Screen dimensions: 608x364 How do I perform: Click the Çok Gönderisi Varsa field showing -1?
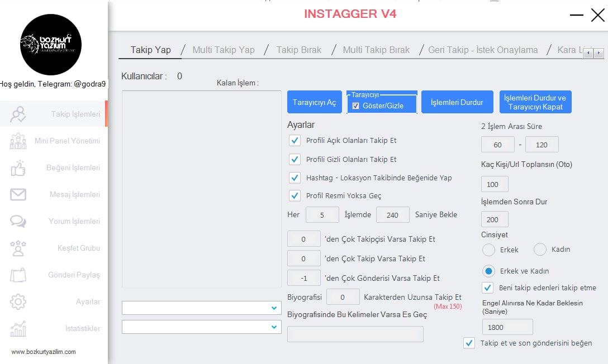(303, 278)
